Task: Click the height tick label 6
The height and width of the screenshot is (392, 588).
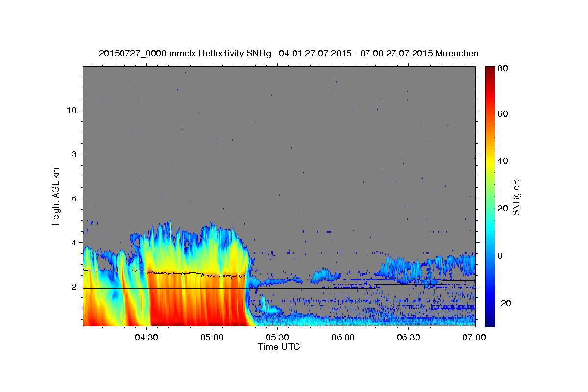Action: [73, 198]
